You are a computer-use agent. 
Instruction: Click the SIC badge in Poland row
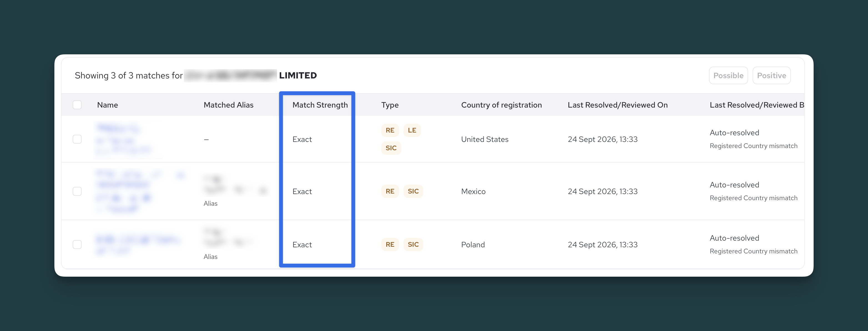pos(413,245)
